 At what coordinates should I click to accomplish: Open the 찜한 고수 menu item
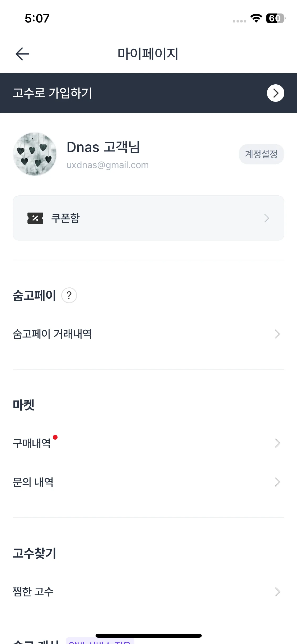tap(33, 592)
